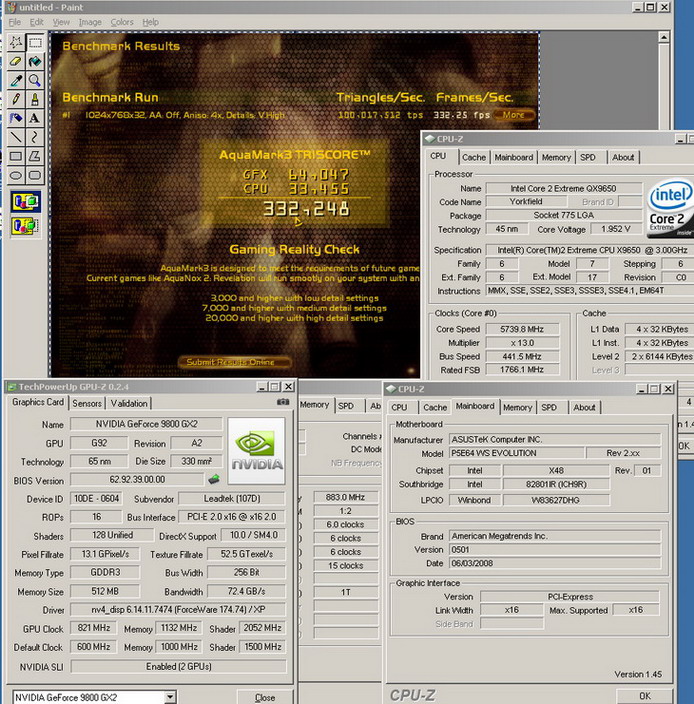Click the GPU Clock 821 MHz value
Screen dimensions: 694x704
tap(94, 628)
